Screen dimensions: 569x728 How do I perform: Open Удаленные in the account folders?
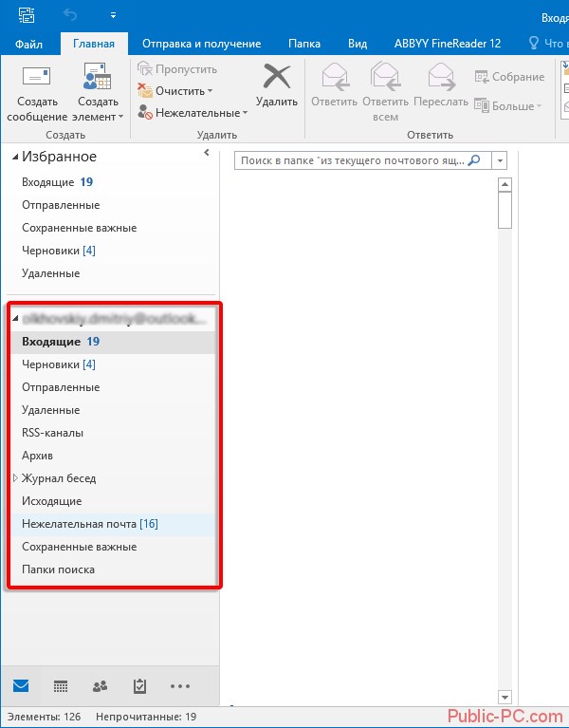click(x=112, y=410)
